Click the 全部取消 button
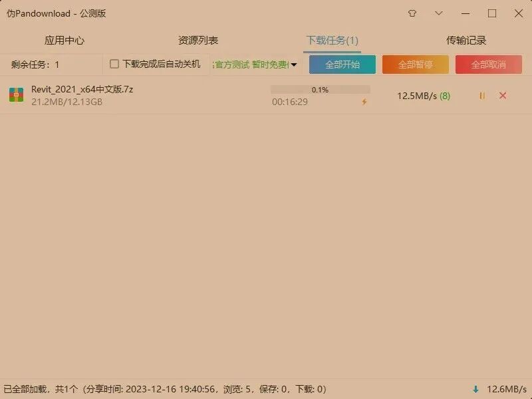The height and width of the screenshot is (399, 532). pyautogui.click(x=489, y=65)
